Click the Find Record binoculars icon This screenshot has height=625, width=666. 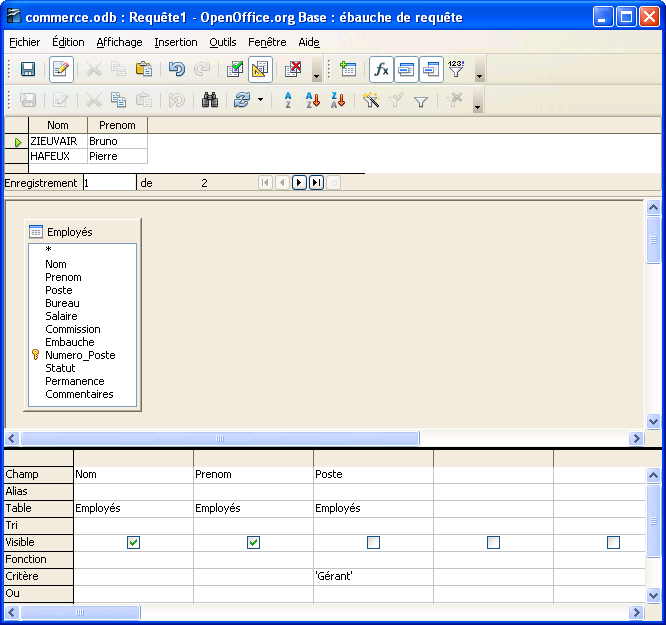pyautogui.click(x=210, y=100)
